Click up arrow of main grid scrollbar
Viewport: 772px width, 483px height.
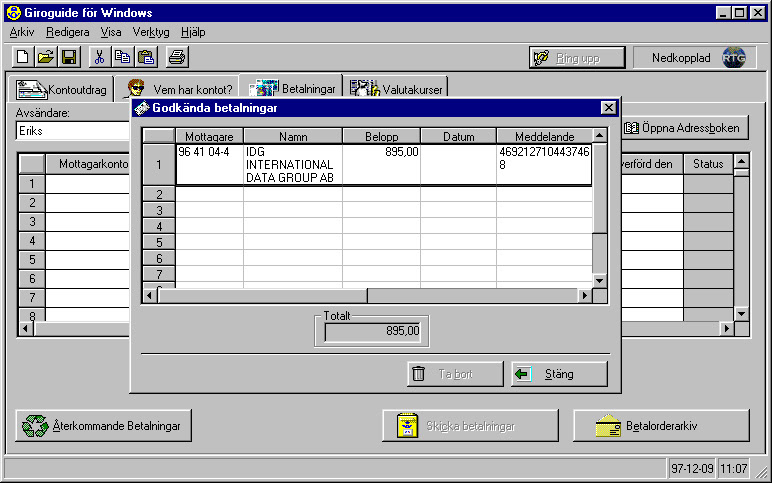(x=741, y=161)
